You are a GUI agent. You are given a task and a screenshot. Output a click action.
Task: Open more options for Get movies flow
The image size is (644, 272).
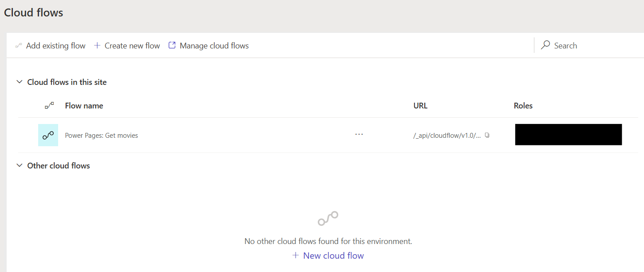point(359,135)
